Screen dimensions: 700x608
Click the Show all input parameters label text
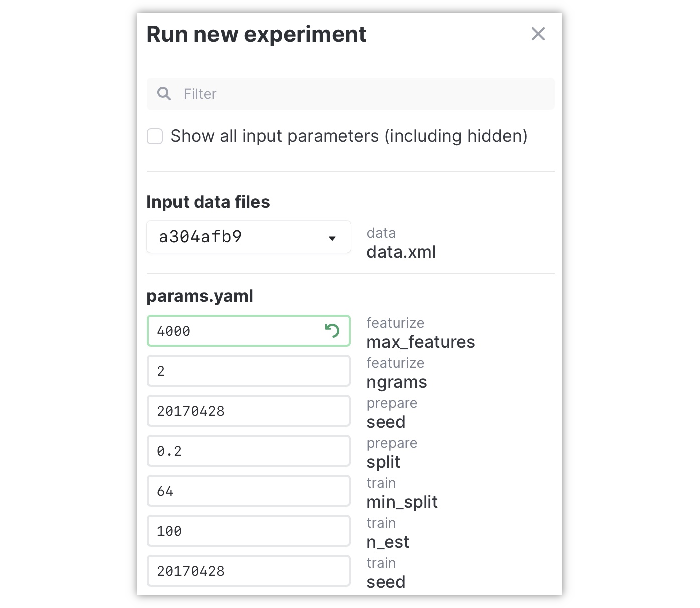pyautogui.click(x=349, y=136)
